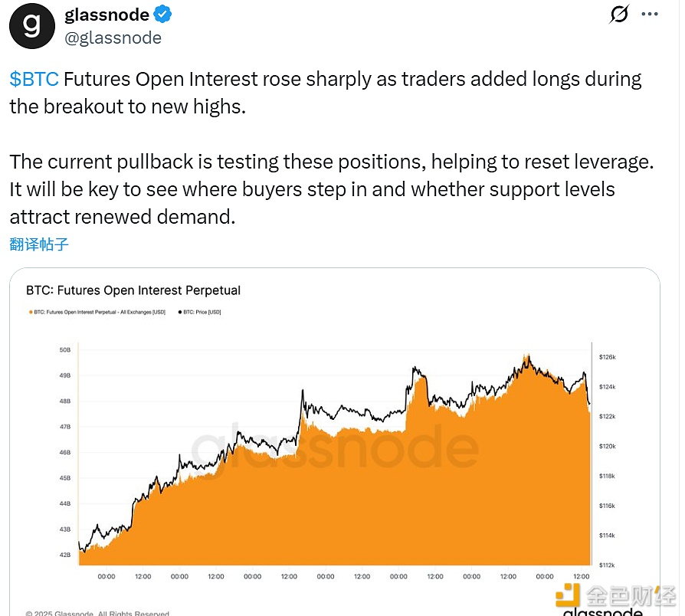This screenshot has height=616, width=685.
Task: Click the 42B label on left axis
Action: pos(65,555)
